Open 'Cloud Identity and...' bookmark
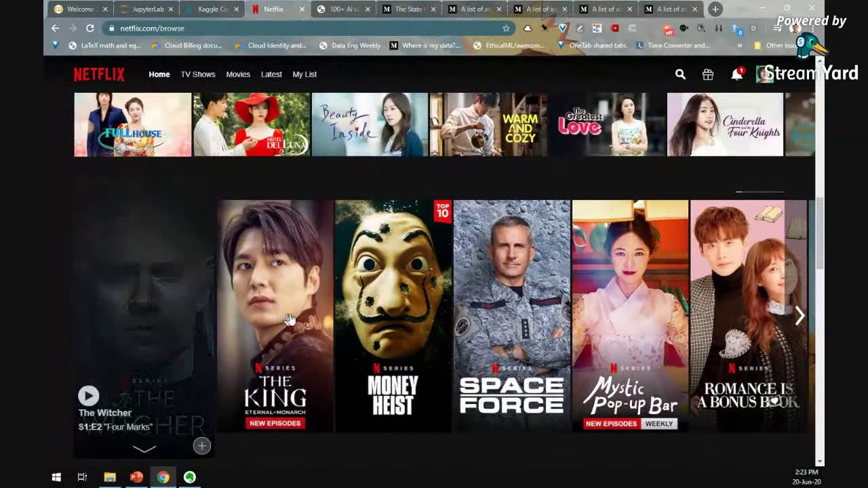Viewport: 868px width, 488px height. (271, 45)
